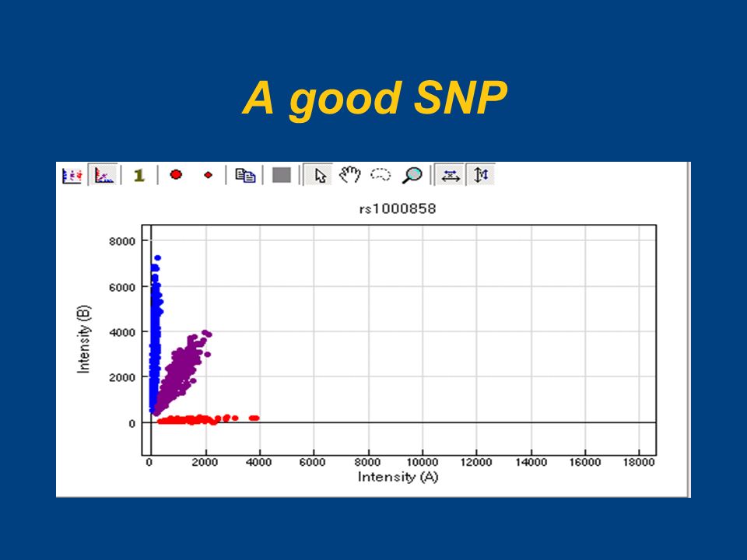Image resolution: width=747 pixels, height=560 pixels.
Task: Click the gray square color button
Action: [282, 175]
